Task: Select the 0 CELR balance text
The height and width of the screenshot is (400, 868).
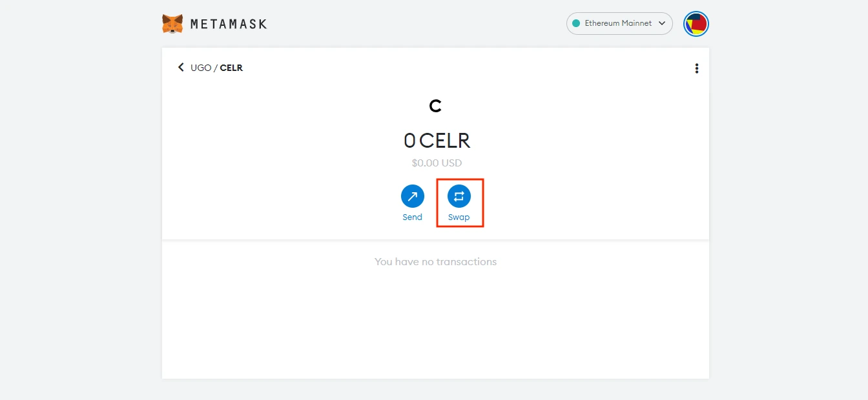Action: point(437,141)
